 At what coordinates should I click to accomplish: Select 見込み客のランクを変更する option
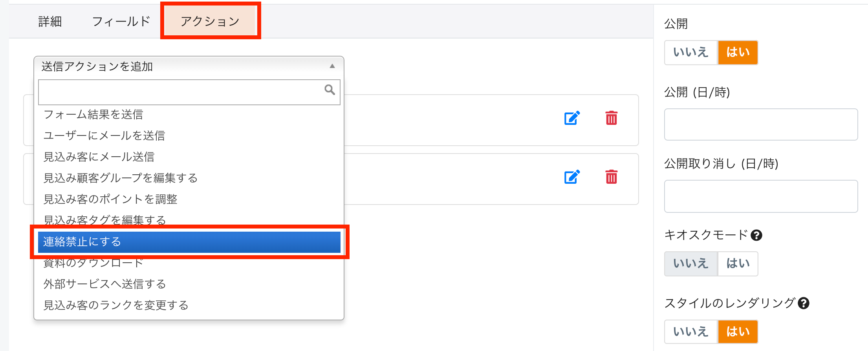coord(116,305)
